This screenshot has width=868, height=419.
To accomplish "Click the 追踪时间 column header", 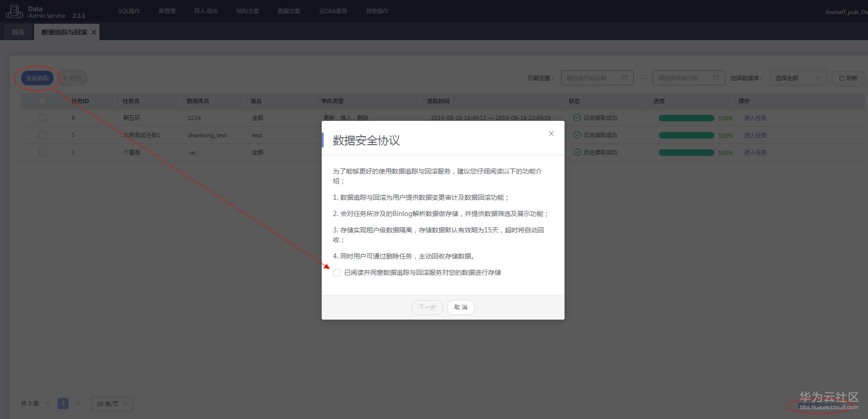I will [438, 101].
